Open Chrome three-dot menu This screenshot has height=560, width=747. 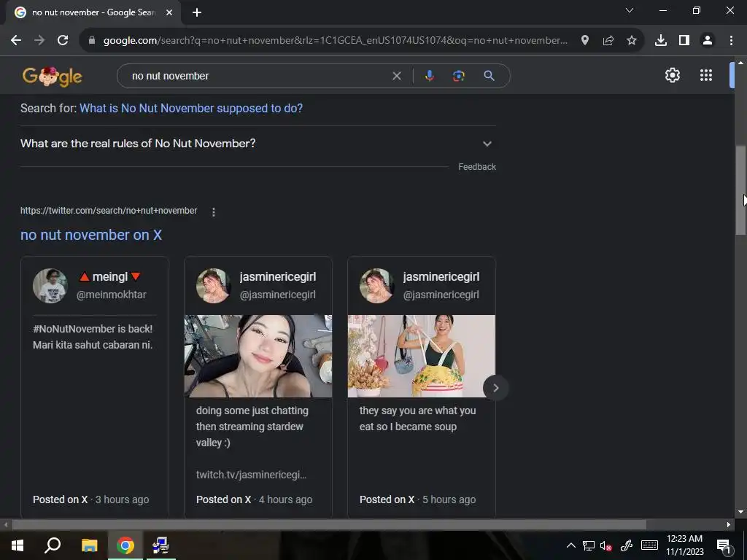coord(731,41)
